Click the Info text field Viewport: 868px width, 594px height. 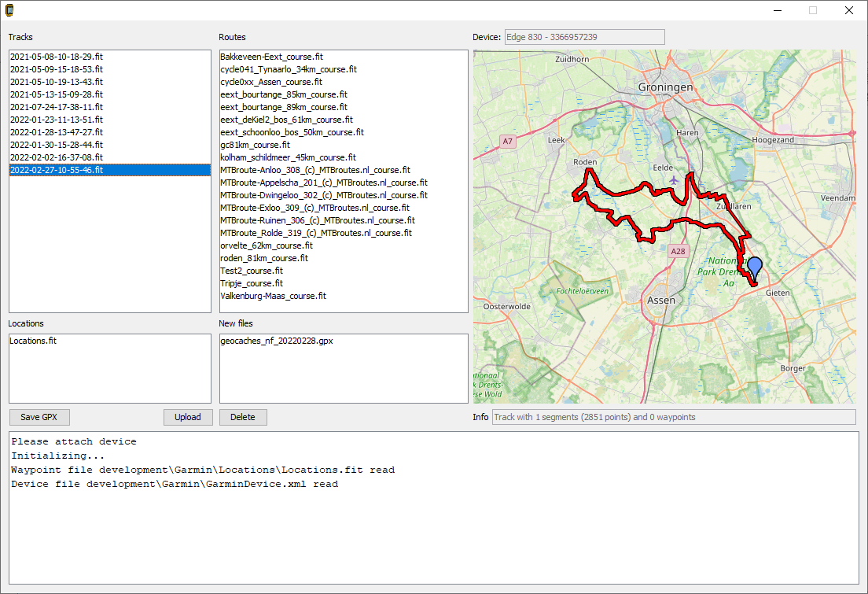673,417
